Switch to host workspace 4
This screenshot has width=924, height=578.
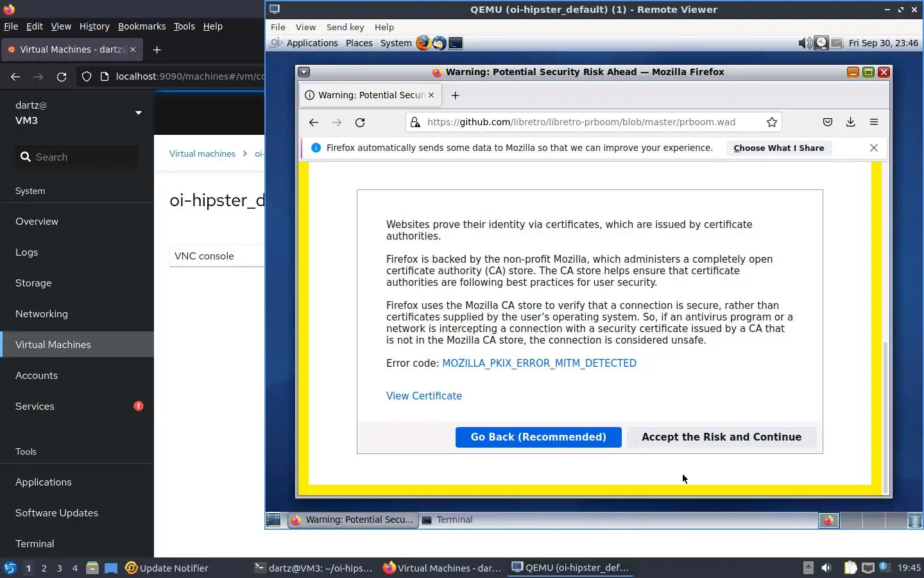tap(75, 568)
